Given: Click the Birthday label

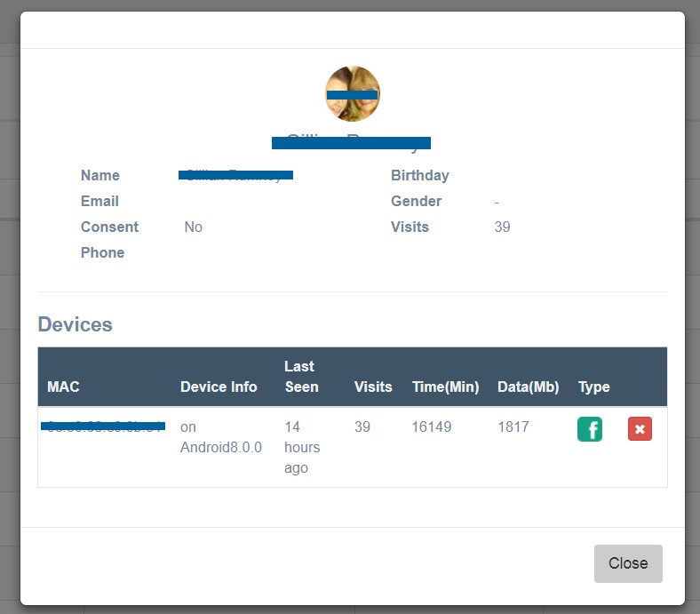Looking at the screenshot, I should (x=420, y=176).
